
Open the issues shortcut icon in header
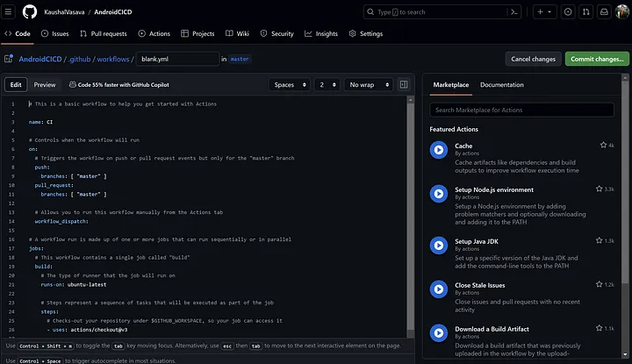tap(568, 12)
